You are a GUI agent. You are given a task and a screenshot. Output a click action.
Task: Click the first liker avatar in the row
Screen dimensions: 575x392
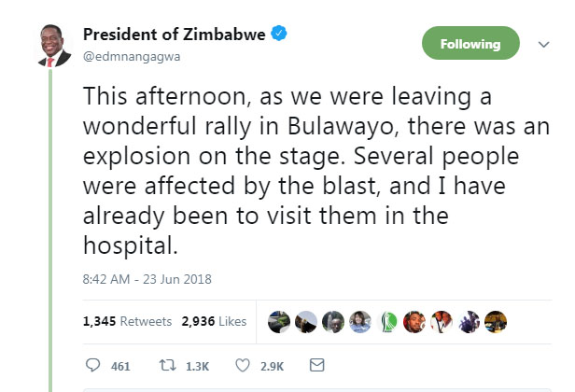point(279,321)
